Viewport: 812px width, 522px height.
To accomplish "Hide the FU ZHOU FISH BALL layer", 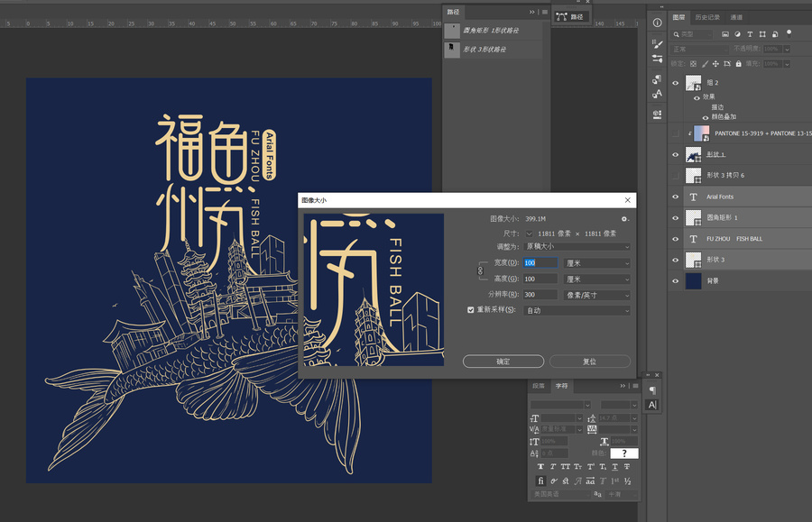I will (x=675, y=239).
